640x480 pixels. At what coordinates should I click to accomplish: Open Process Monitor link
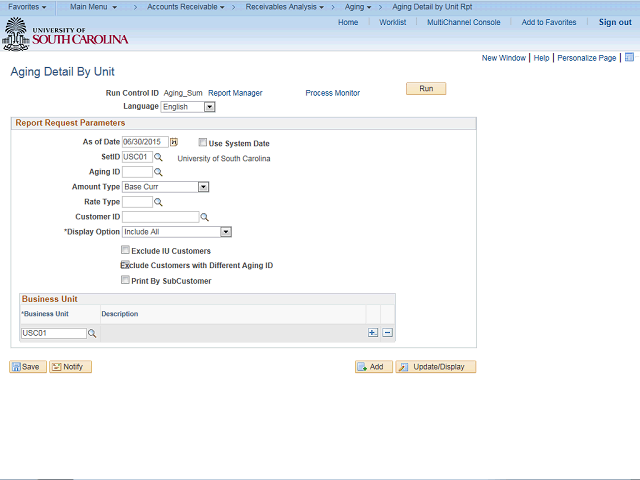click(x=333, y=93)
